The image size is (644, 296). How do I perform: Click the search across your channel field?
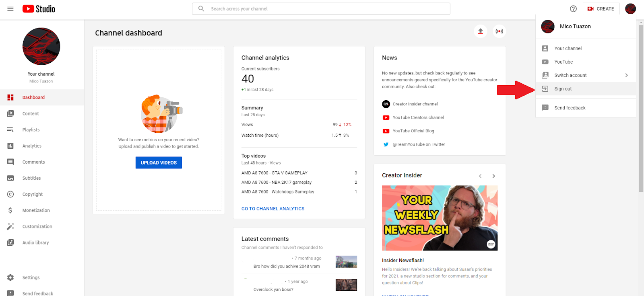[x=321, y=9]
